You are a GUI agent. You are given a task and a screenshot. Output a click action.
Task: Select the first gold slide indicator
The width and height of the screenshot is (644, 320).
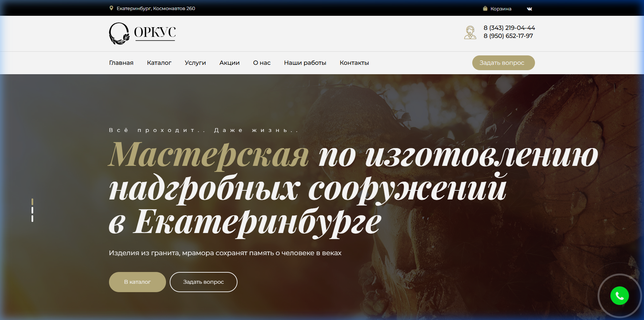point(32,202)
